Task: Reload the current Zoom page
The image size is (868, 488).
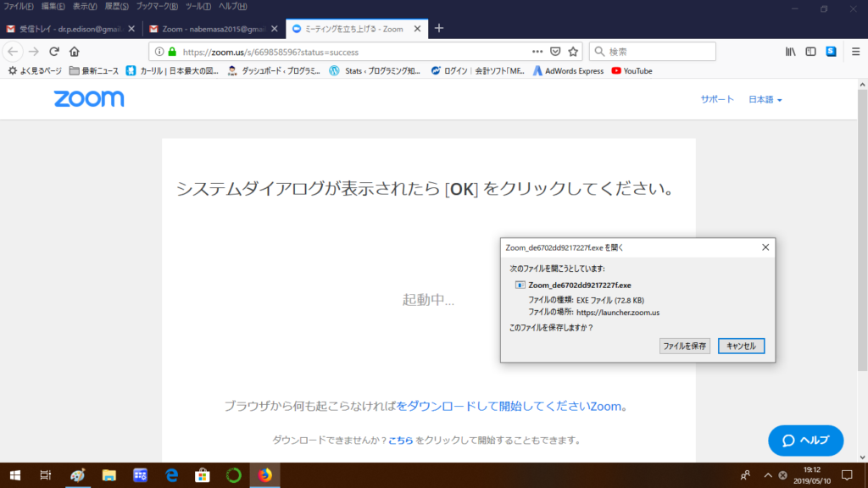Action: [x=53, y=52]
